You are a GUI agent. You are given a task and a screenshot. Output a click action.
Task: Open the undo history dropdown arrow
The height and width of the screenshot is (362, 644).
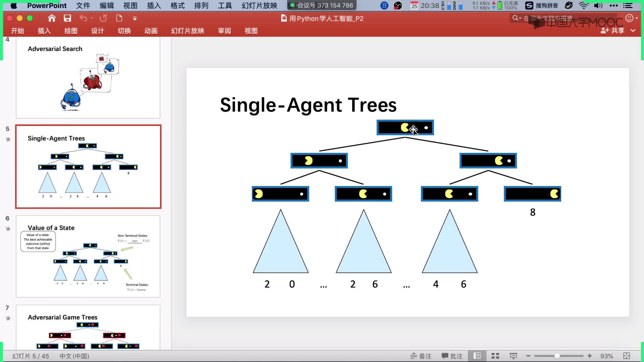click(x=92, y=18)
